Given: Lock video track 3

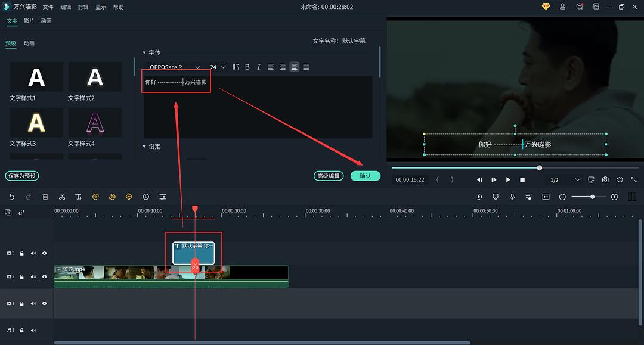Looking at the screenshot, I should click(22, 253).
